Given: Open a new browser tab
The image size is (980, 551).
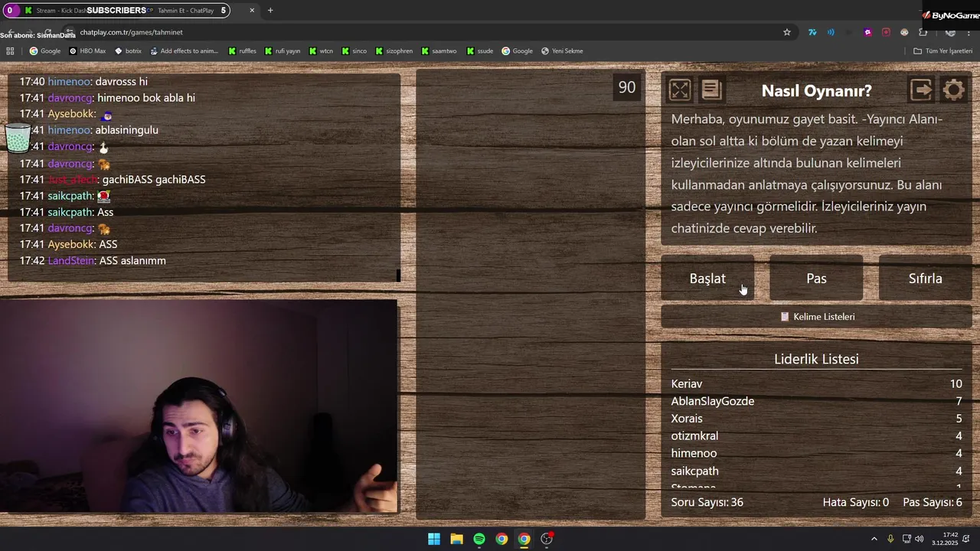Looking at the screenshot, I should pos(270,11).
